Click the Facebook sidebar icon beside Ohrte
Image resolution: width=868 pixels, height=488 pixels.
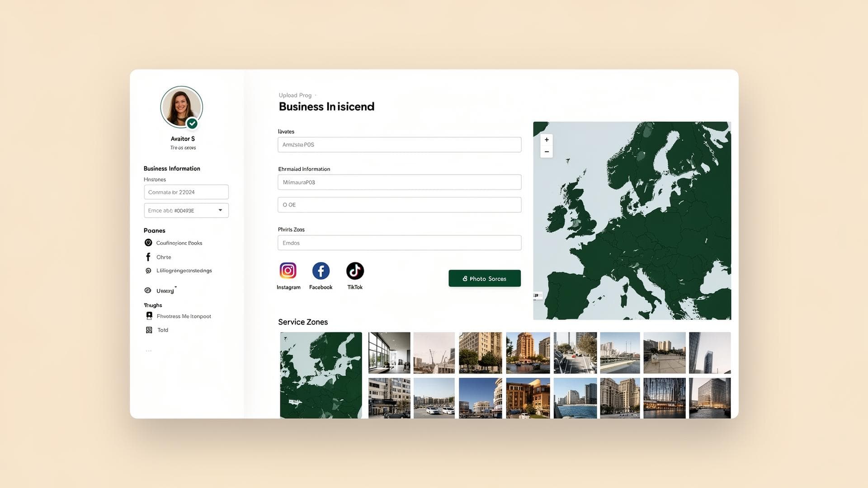(148, 257)
